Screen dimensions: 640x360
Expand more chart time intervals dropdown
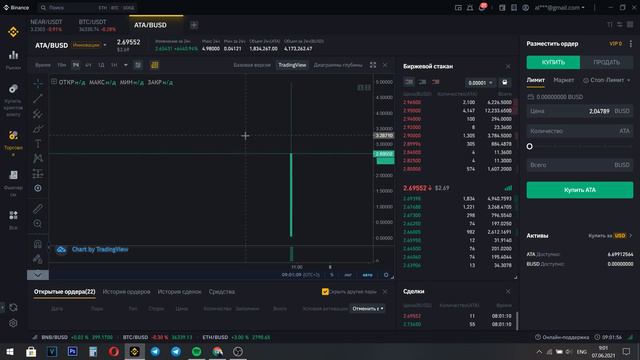coord(126,65)
